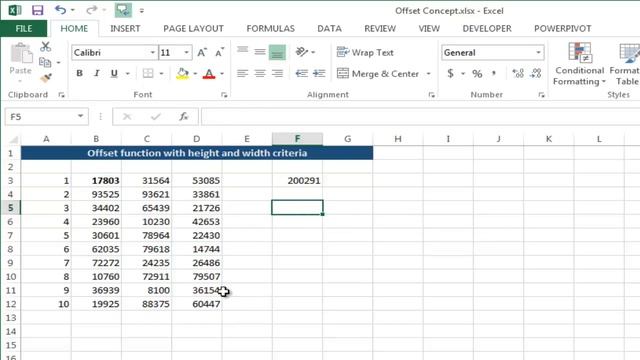The width and height of the screenshot is (640, 360).
Task: Switch to FORMULAS tab
Action: pos(271,29)
